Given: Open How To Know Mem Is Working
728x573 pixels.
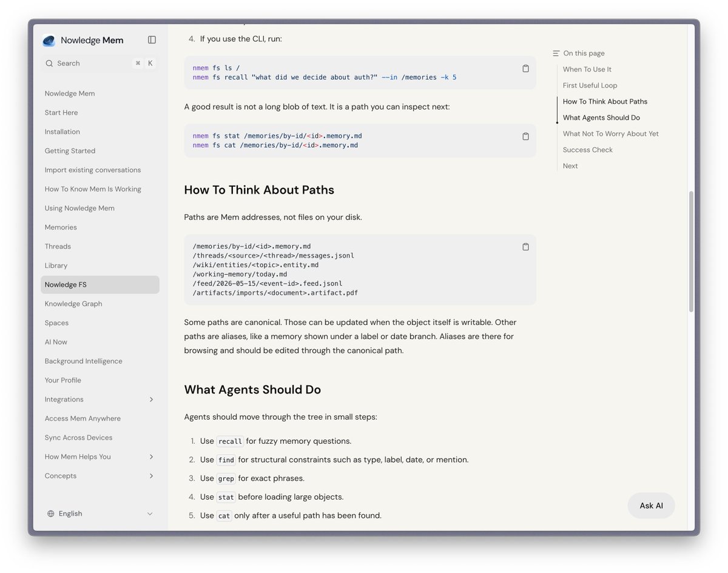Looking at the screenshot, I should (x=93, y=189).
